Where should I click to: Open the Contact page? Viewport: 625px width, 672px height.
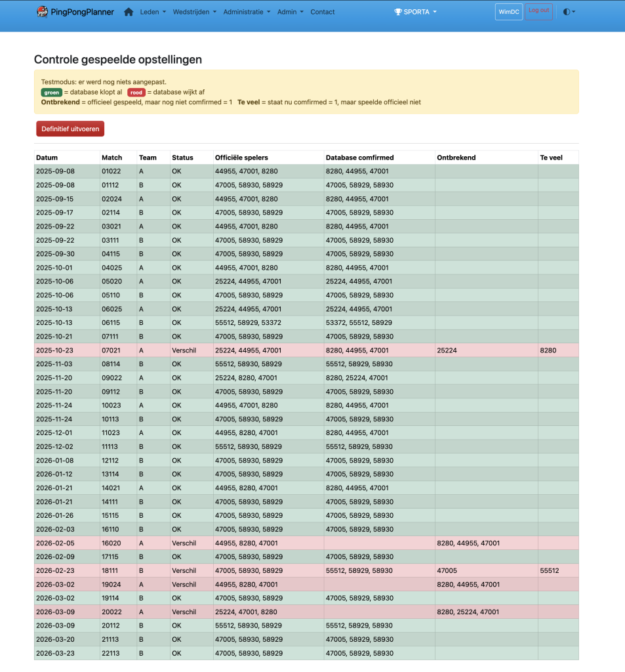(322, 12)
